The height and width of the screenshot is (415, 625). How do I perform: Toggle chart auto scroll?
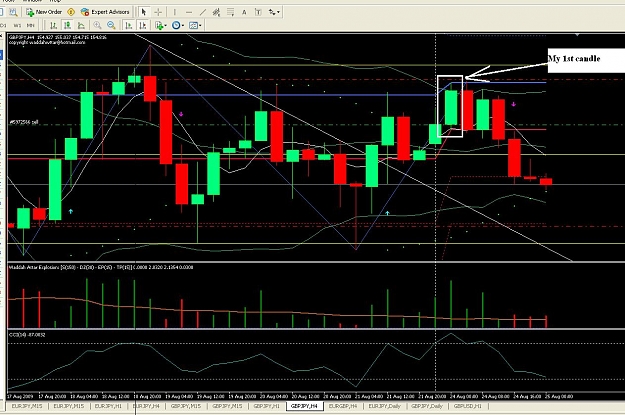[128, 26]
